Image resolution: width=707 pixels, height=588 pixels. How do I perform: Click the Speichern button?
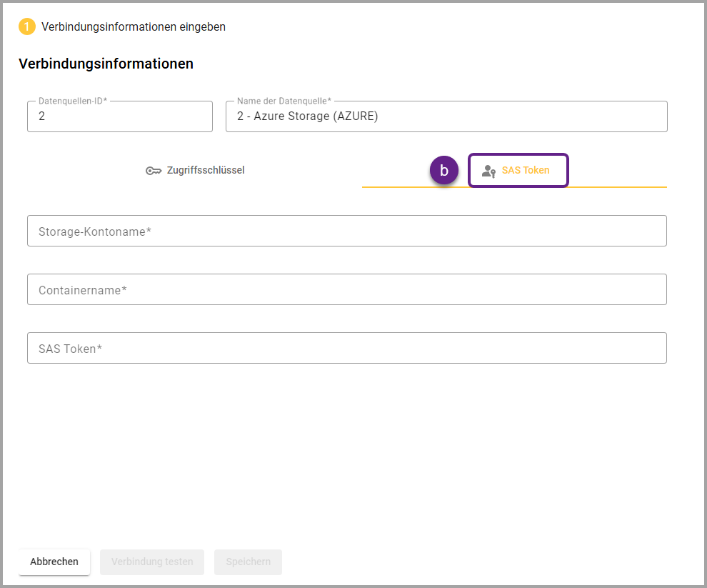coord(248,562)
